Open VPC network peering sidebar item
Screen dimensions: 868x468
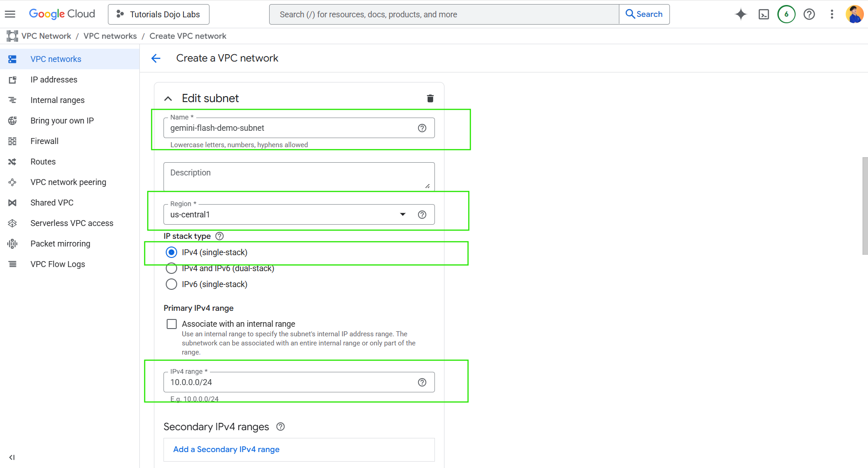(x=68, y=182)
